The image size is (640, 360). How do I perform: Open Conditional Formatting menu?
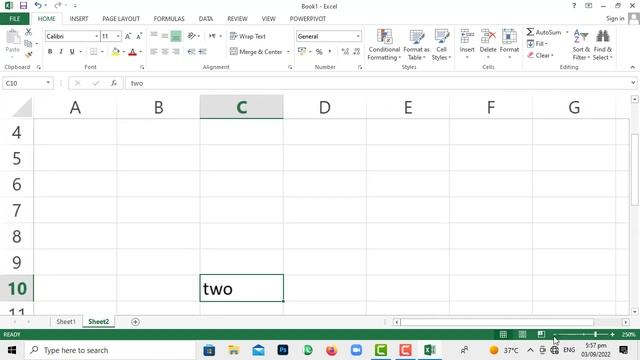click(384, 45)
